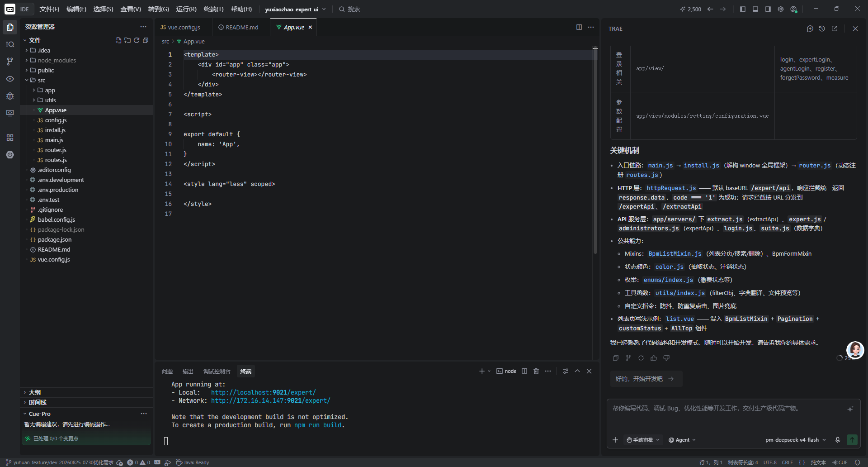868x467 pixels.
Task: Open the 172.16.14.147 network URL
Action: click(x=271, y=400)
